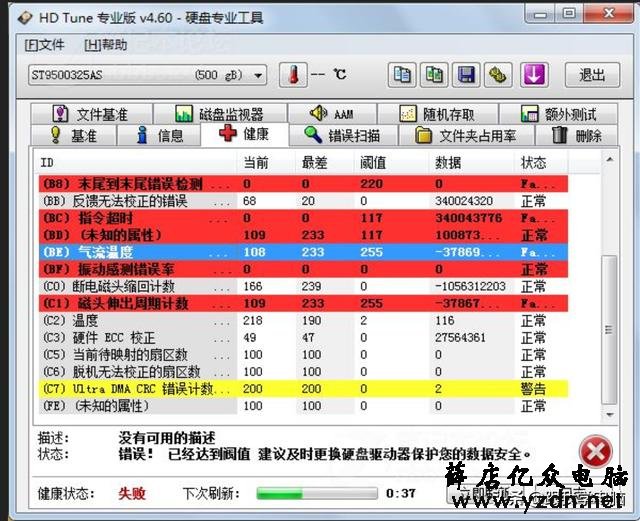Switch to the 信息 tab
Image resolution: width=640 pixels, height=521 pixels.
[x=159, y=135]
